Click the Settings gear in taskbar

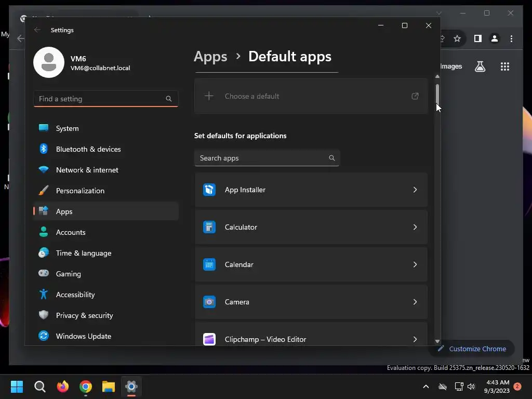coord(131,387)
